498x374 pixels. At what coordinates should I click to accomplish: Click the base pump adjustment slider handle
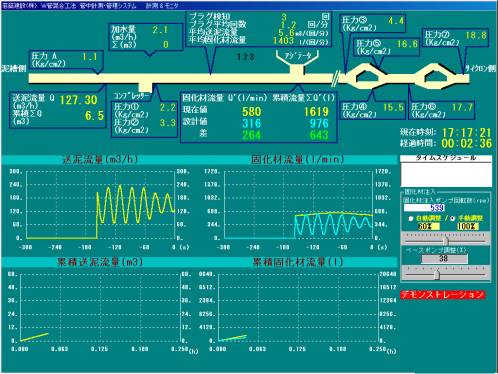(x=437, y=275)
